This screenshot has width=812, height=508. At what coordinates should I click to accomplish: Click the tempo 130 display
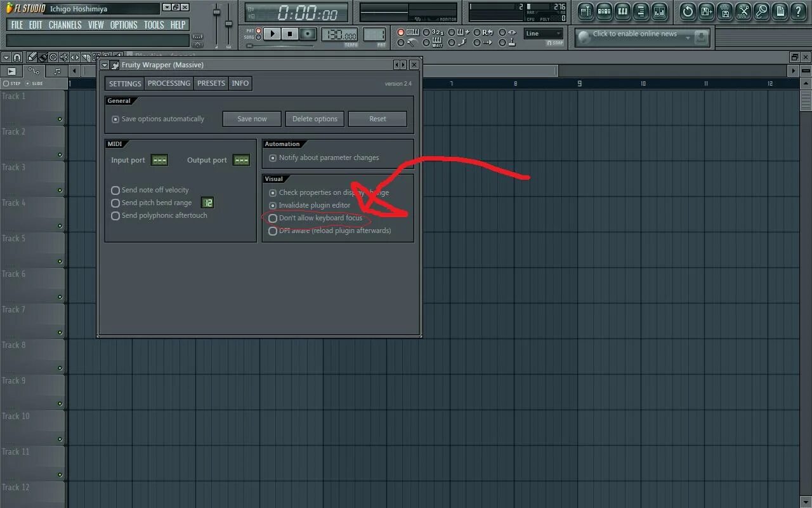[x=339, y=34]
